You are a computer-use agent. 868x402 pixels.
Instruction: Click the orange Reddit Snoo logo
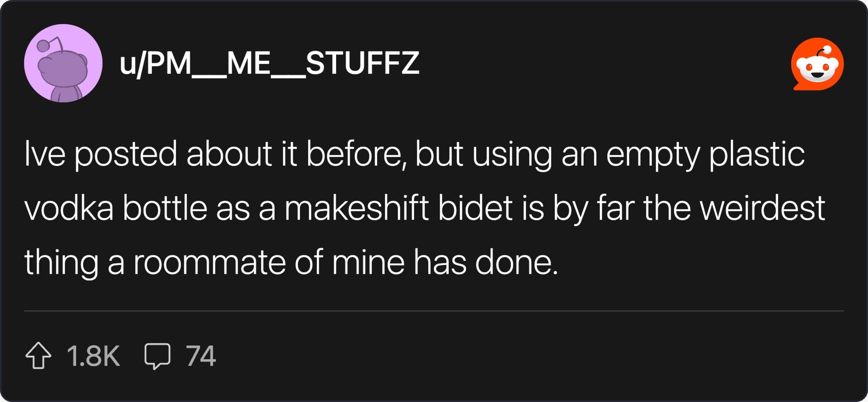817,64
